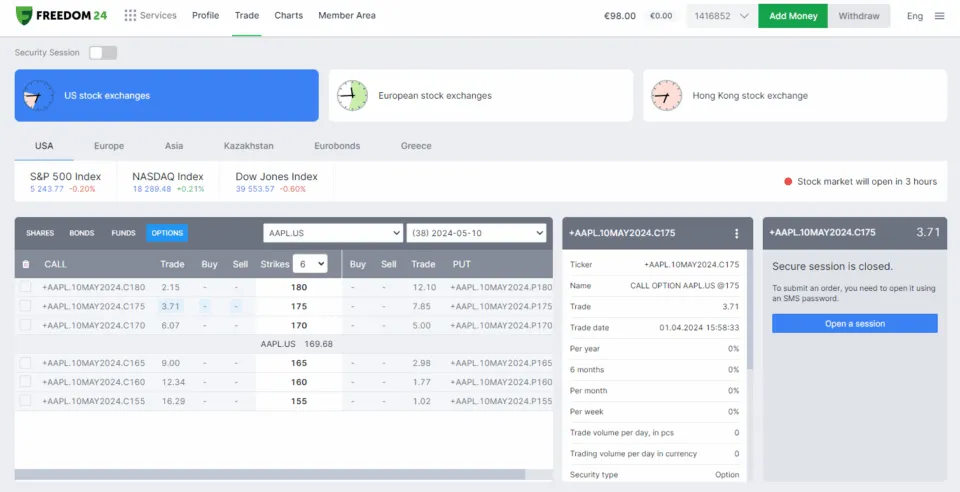Expand the Strikes count dropdown
This screenshot has height=492, width=960.
310,264
